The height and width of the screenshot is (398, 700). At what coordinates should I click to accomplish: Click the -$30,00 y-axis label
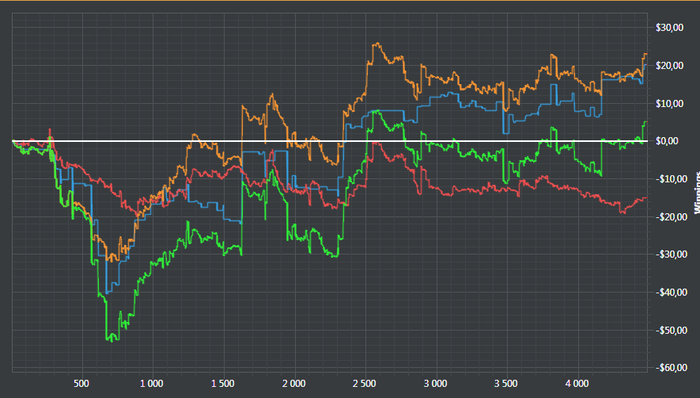(671, 254)
